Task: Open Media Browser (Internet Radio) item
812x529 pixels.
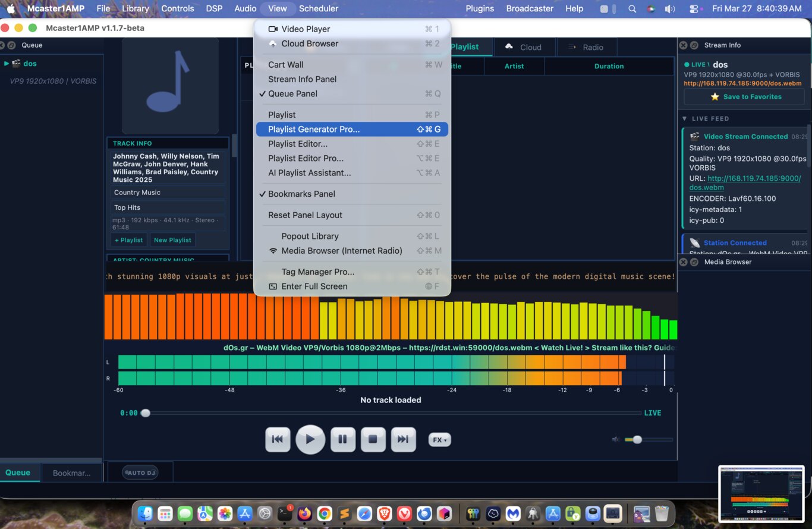Action: pos(352,251)
